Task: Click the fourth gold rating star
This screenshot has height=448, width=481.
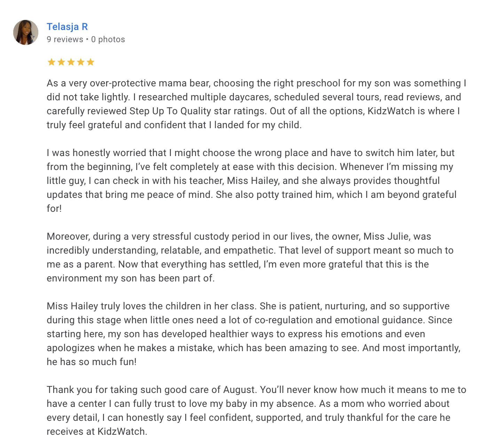Action: coord(81,62)
